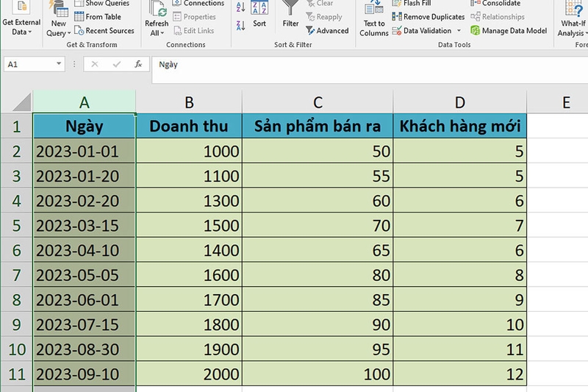This screenshot has height=392, width=588.
Task: Click the Doanh thu header cell
Action: point(189,126)
